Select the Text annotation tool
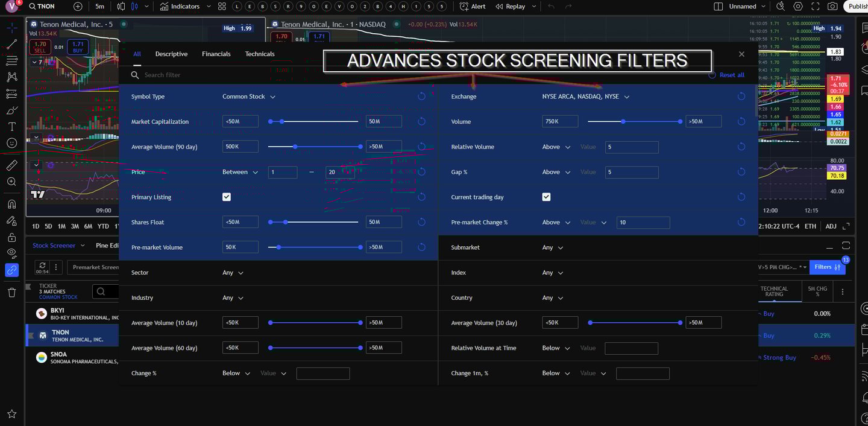Viewport: 868px width, 426px height. [11, 127]
